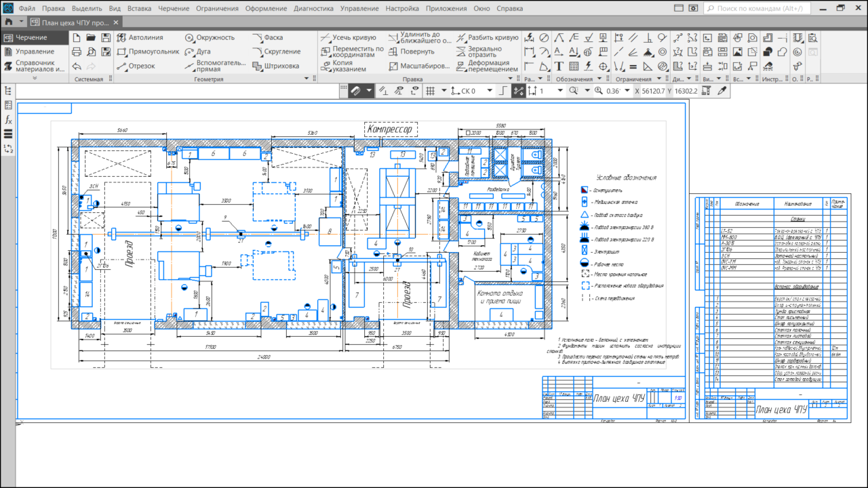Click the undo arrow icon

(x=77, y=66)
